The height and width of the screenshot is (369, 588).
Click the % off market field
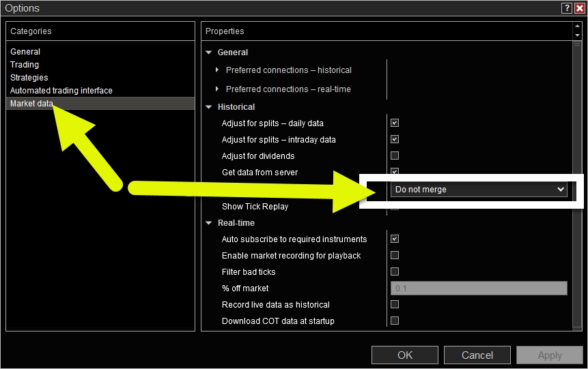(478, 289)
